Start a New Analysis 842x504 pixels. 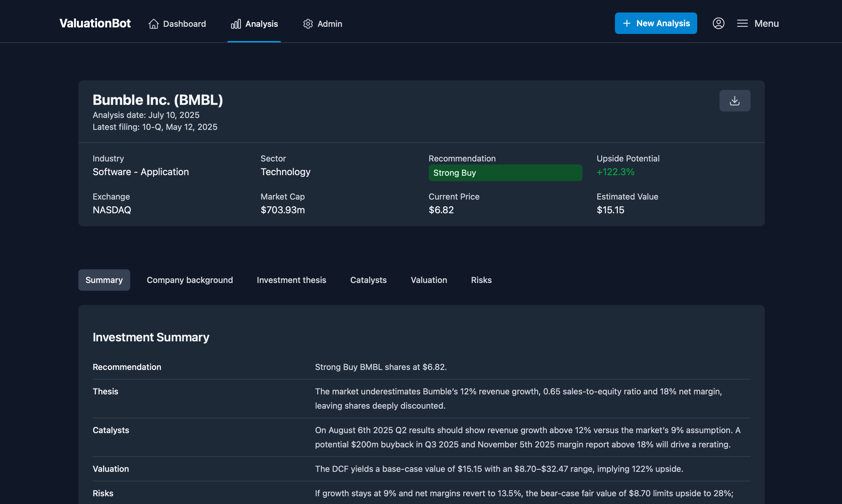(x=655, y=24)
